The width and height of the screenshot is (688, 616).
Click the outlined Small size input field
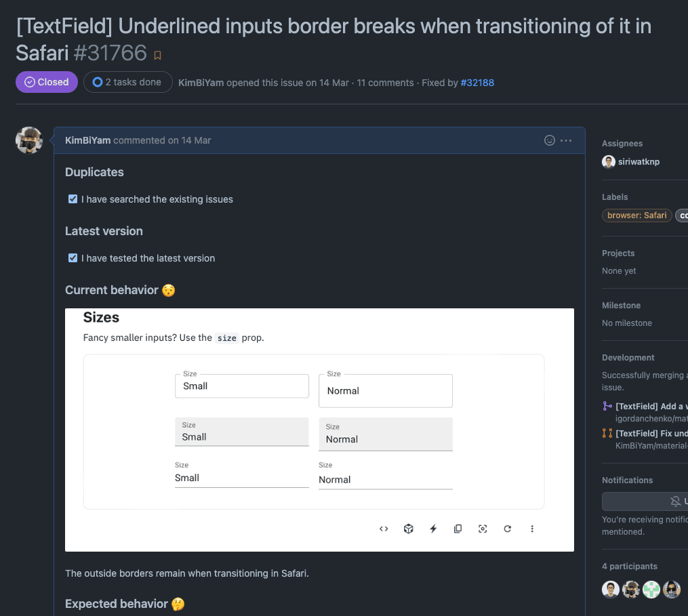pos(241,386)
